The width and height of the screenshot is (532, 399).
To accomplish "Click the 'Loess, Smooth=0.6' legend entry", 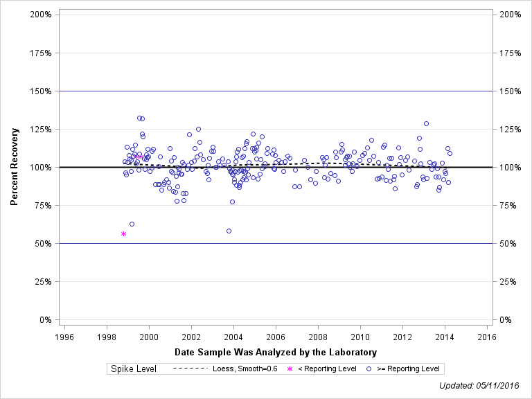I will (x=245, y=369).
